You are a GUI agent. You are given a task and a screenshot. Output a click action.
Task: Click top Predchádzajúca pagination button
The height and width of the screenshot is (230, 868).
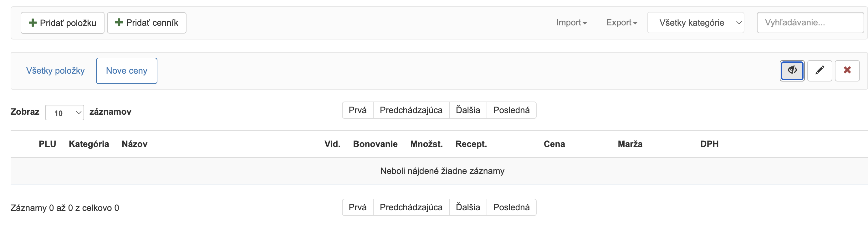411,110
